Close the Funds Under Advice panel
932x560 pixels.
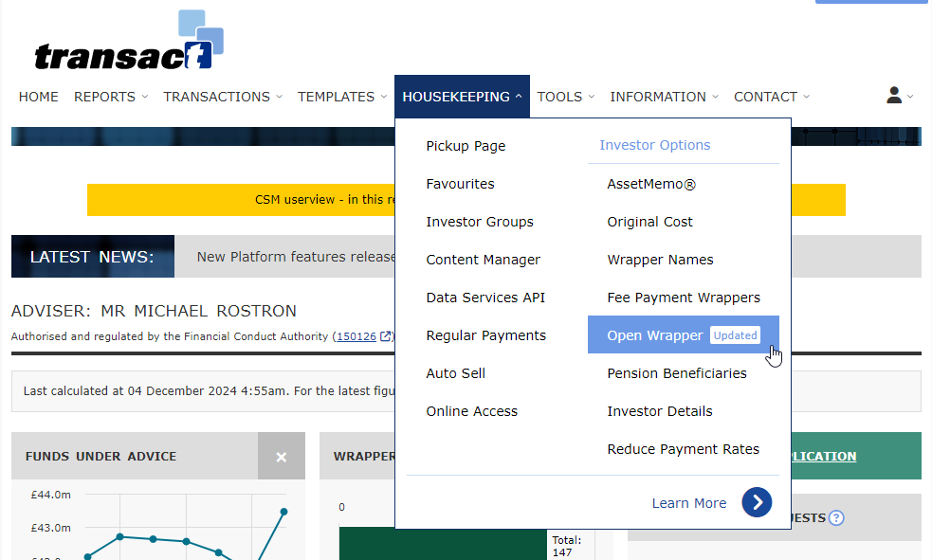click(x=281, y=457)
